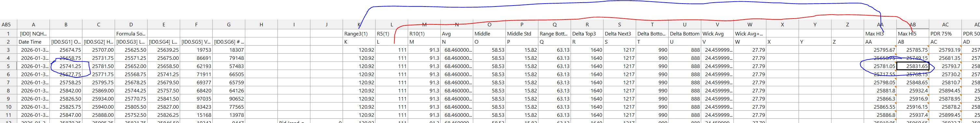Click the cell with value 71911
The image size is (980, 123).
(x=196, y=75)
